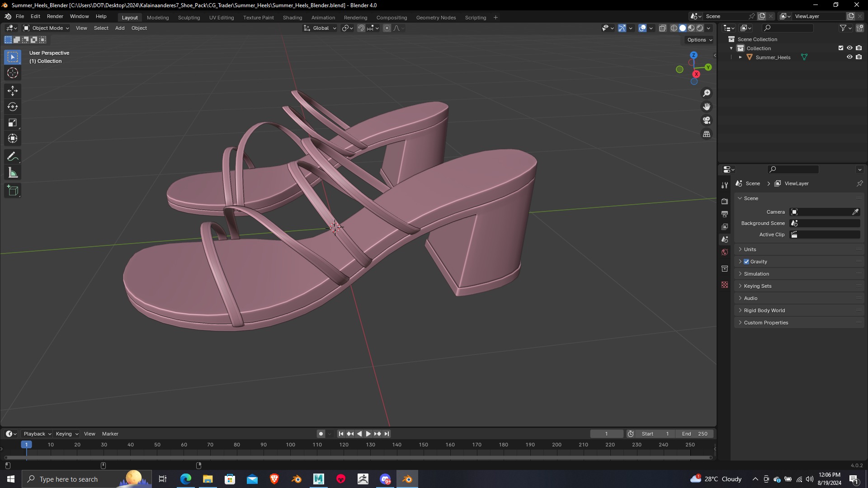The width and height of the screenshot is (868, 488).
Task: Open the World properties tab
Action: tap(725, 252)
